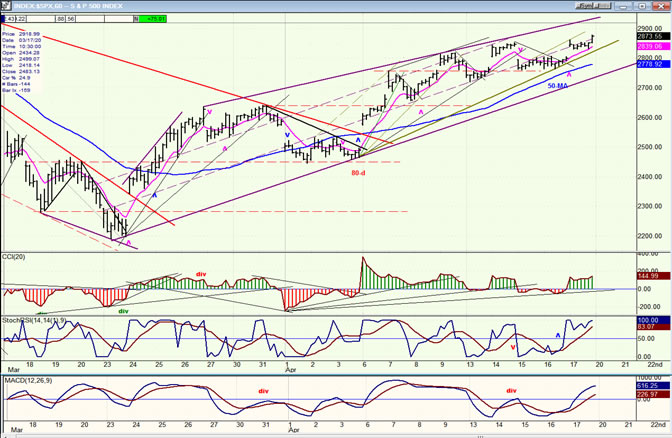Click the 2900.00 price axis label
The image size is (672, 438).
(x=649, y=28)
